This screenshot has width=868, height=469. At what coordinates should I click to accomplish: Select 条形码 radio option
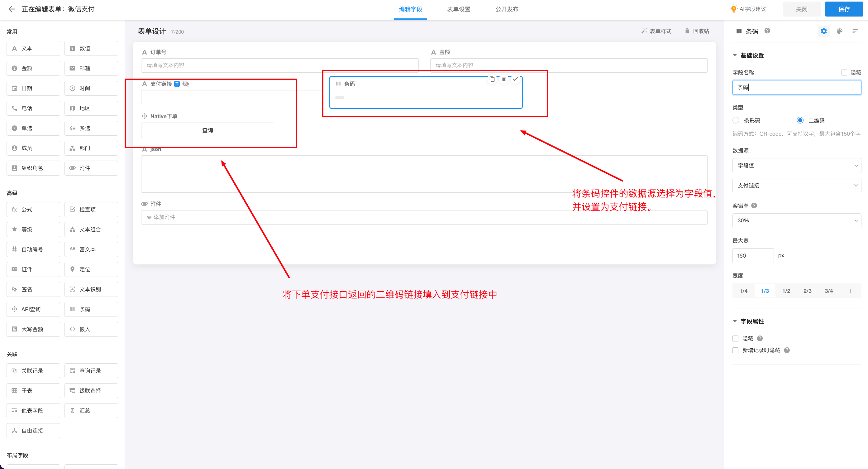(736, 120)
